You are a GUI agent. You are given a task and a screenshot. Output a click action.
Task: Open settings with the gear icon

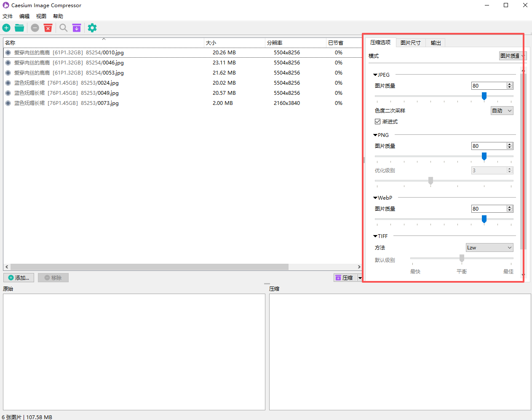pyautogui.click(x=92, y=28)
